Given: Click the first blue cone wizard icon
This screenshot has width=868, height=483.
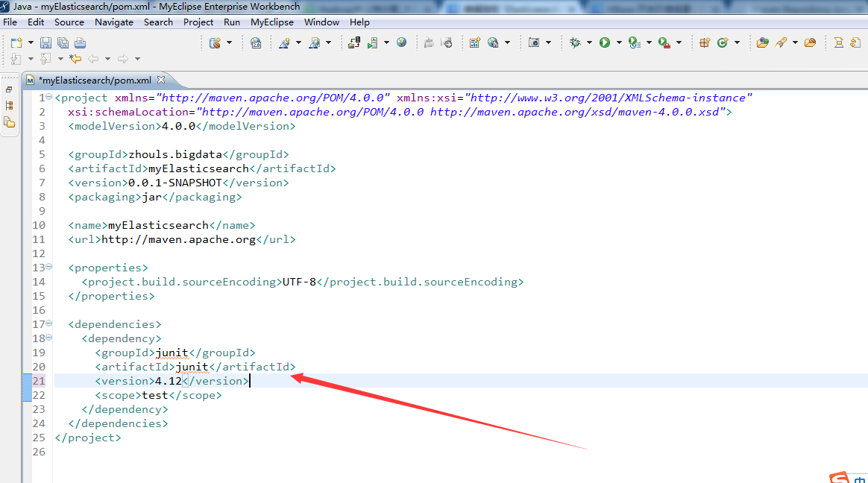Looking at the screenshot, I should [285, 42].
